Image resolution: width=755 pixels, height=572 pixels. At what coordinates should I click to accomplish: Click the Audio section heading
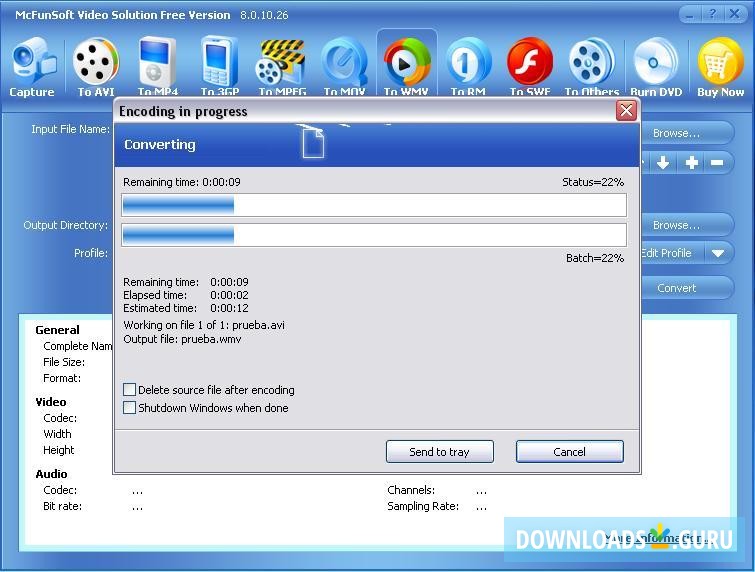click(x=51, y=474)
